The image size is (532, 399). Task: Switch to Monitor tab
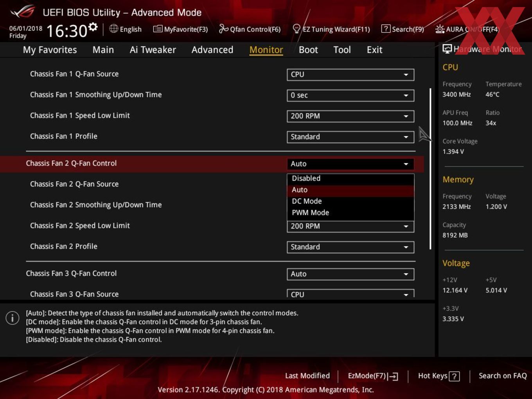tap(266, 50)
